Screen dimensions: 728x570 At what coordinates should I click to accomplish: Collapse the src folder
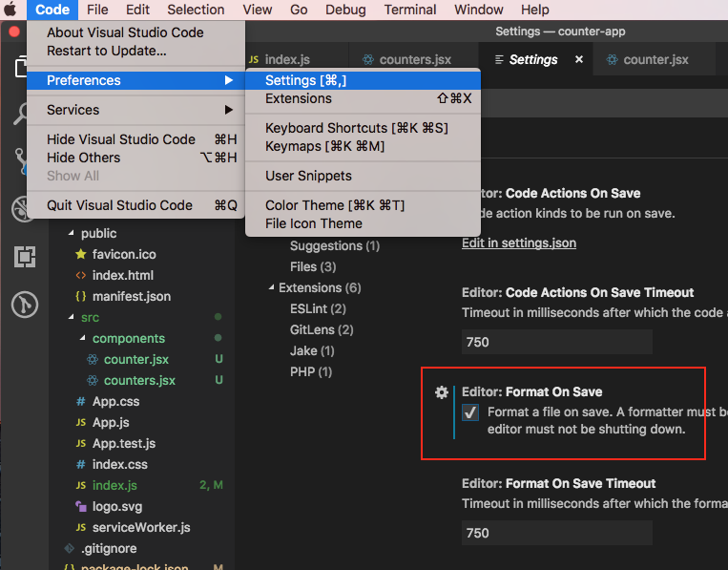pos(71,317)
